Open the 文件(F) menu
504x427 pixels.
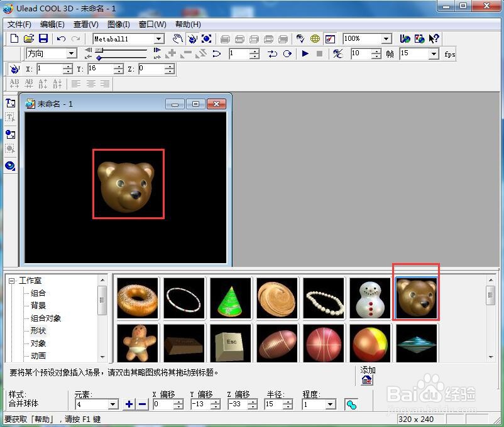tap(19, 24)
